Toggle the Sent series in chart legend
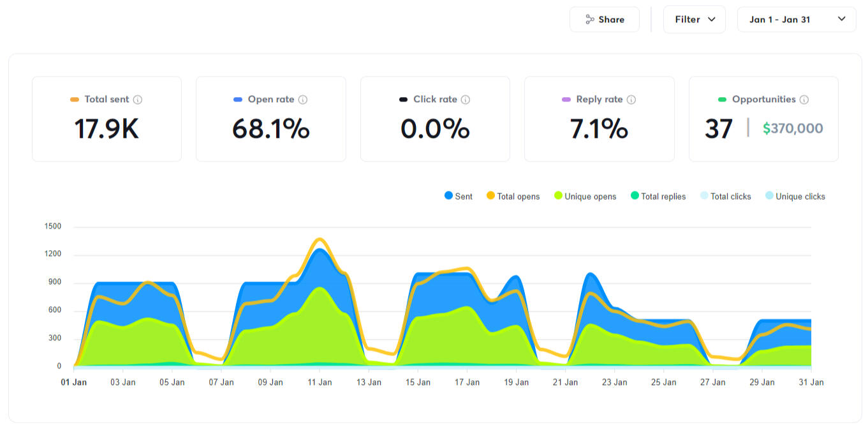Image resolution: width=868 pixels, height=429 pixels. [x=458, y=197]
